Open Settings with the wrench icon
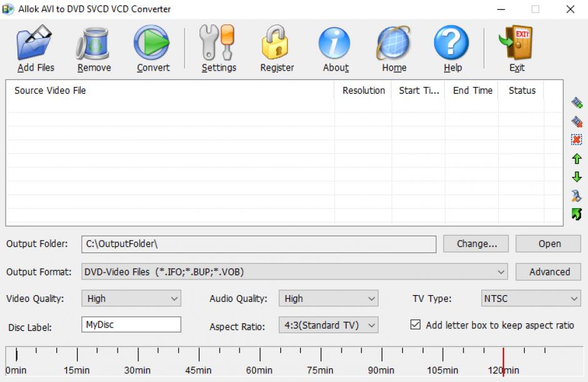 pos(218,43)
